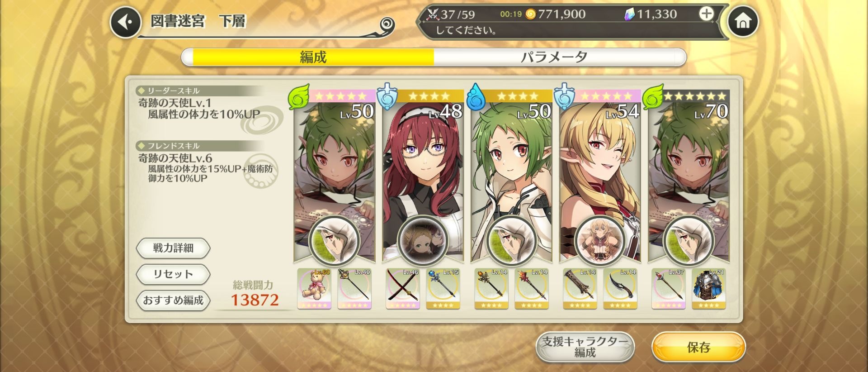
Task: Select the teddy bear equipment Lv.60
Action: (x=314, y=289)
